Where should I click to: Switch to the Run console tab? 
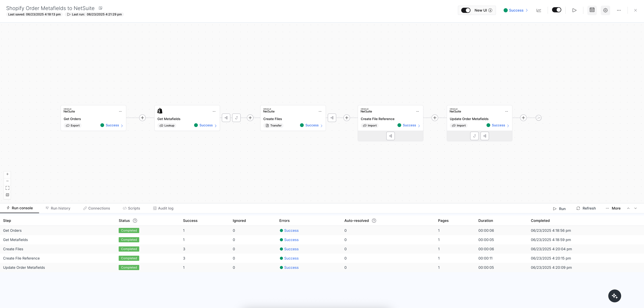click(x=20, y=208)
